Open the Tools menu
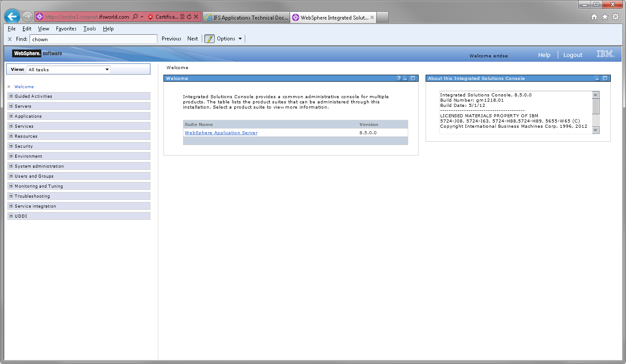 pos(90,29)
